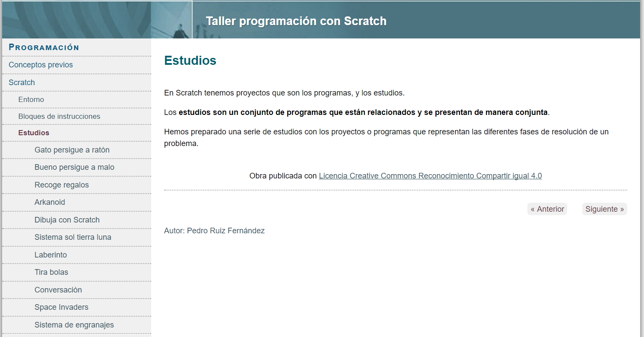This screenshot has height=337, width=644.
Task: Open the Space Invaders study
Action: (x=61, y=307)
